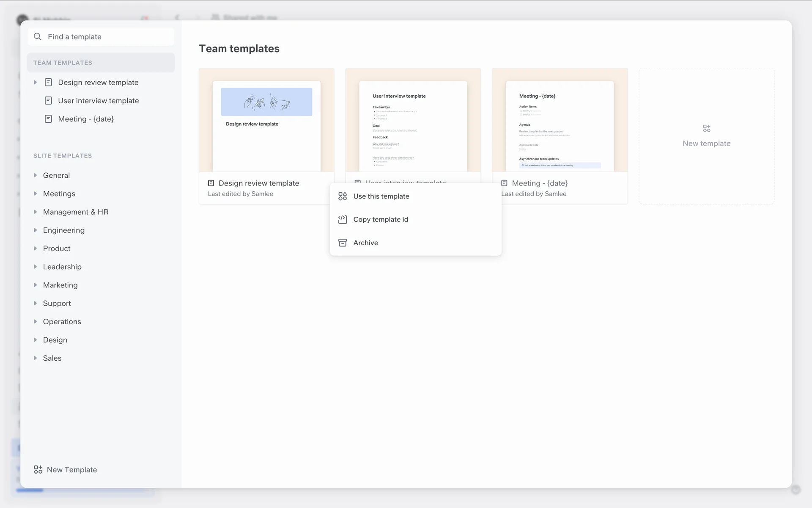Image resolution: width=812 pixels, height=508 pixels.
Task: Expand the Meetings templates category
Action: click(36, 193)
